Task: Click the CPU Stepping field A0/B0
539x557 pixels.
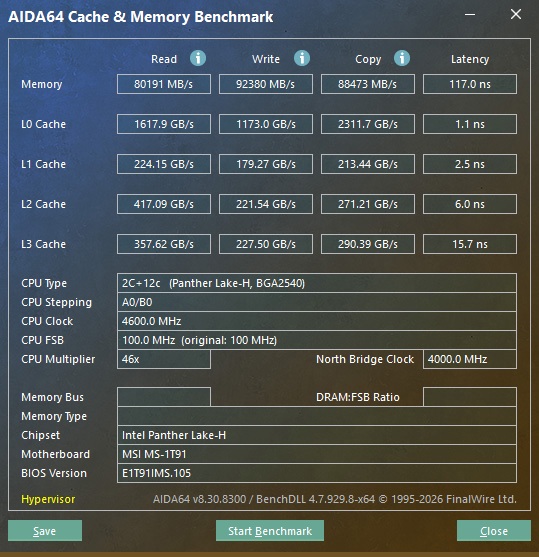Action: pos(317,302)
